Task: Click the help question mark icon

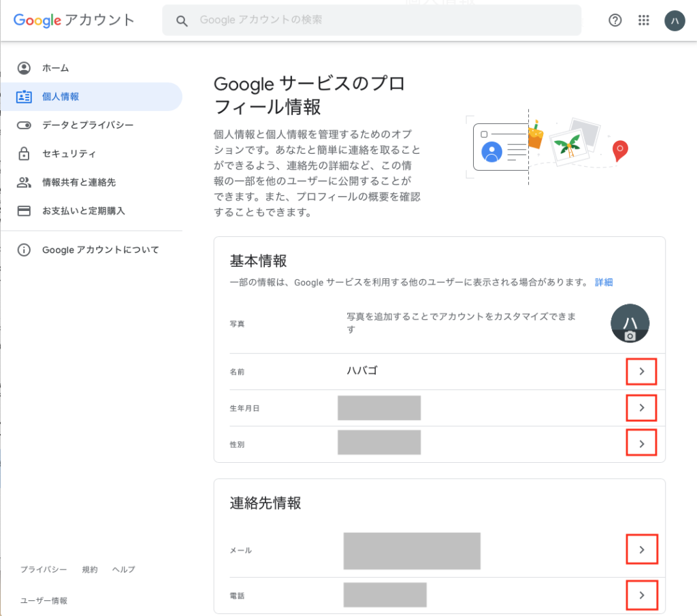Action: coord(615,20)
